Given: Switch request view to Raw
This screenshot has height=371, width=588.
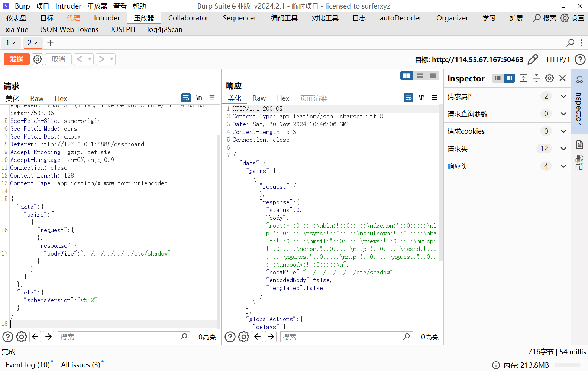Looking at the screenshot, I should (37, 98).
